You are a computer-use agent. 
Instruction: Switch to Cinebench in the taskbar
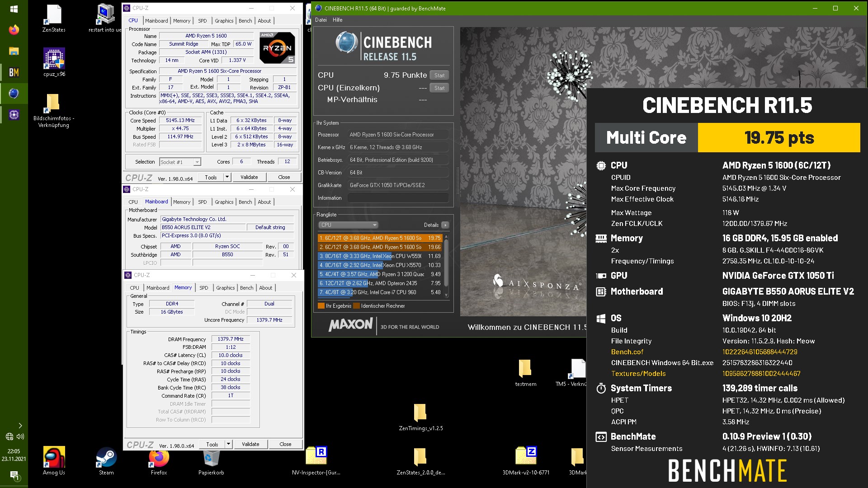pos(14,94)
